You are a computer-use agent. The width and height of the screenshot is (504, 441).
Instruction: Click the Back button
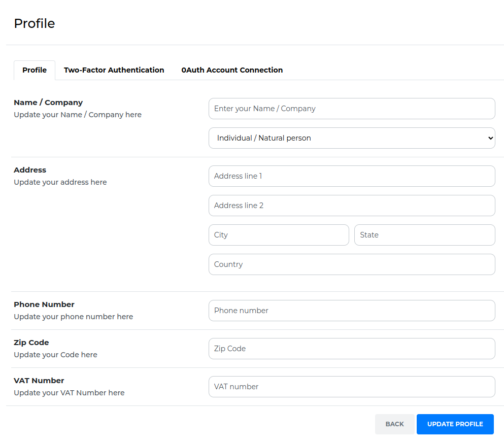click(x=394, y=424)
